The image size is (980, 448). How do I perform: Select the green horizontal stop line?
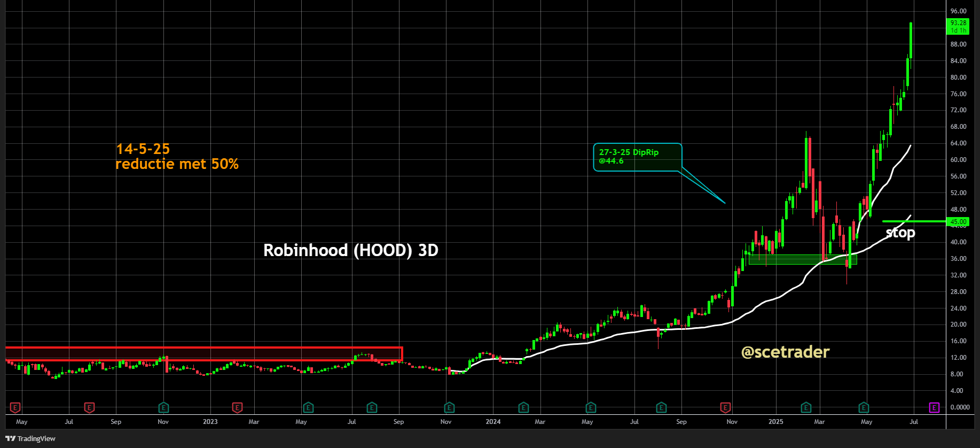click(x=914, y=221)
